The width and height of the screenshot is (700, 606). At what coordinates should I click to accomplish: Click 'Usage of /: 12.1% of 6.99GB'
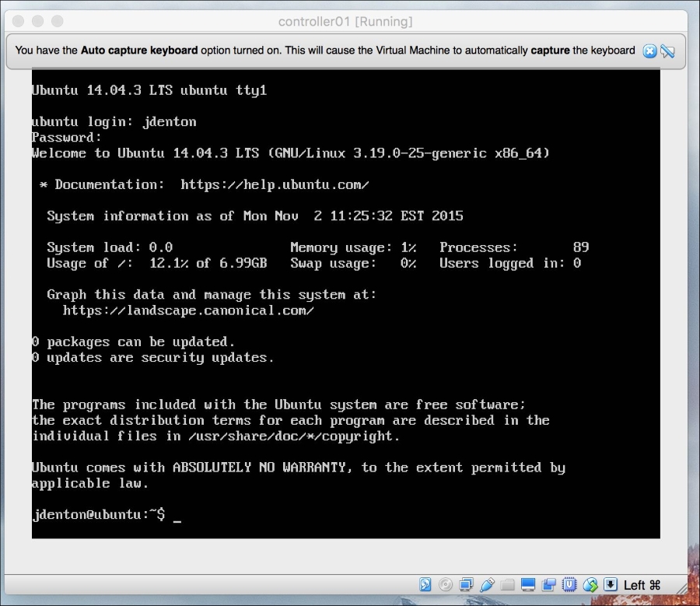156,263
